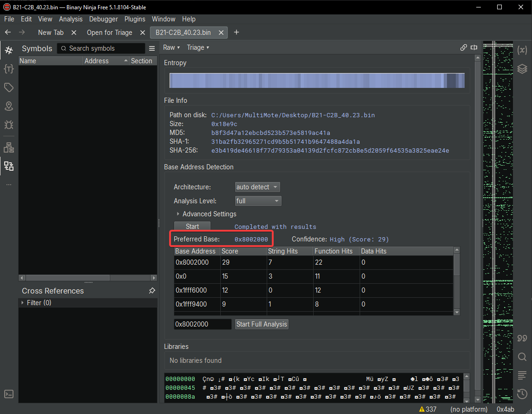This screenshot has height=414, width=532.
Task: Open the Symbols sidebar icon
Action: pos(9,50)
